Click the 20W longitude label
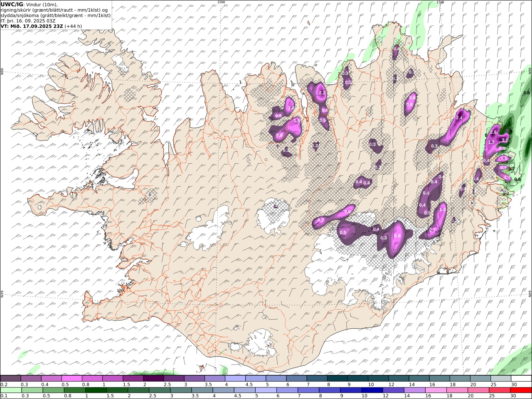Screen dimensions: 532x399 [221, 2]
